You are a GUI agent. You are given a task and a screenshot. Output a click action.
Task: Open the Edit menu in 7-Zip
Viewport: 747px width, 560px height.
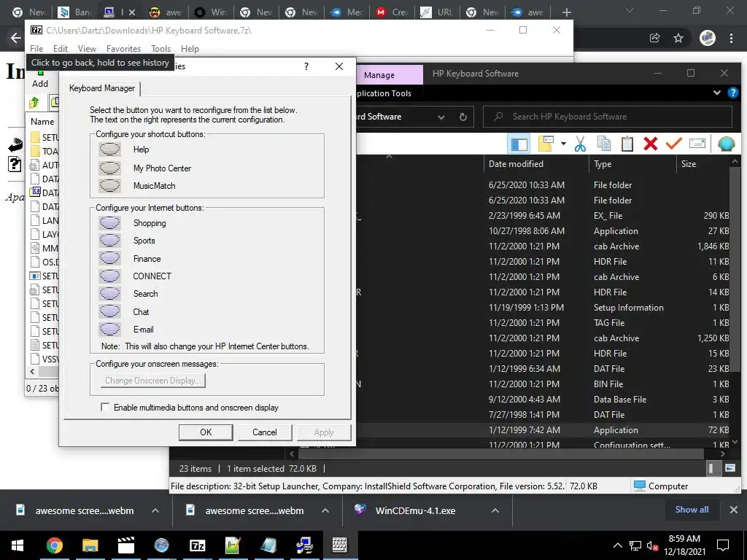(x=60, y=49)
